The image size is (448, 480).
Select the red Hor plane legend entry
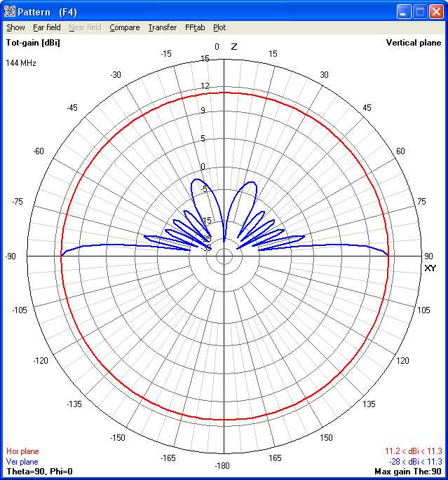click(22, 452)
